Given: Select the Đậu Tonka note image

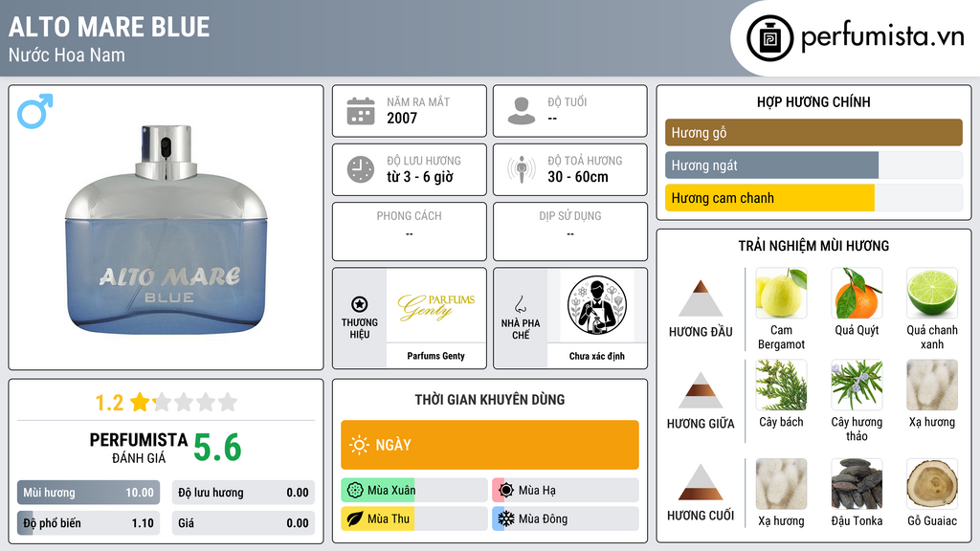Looking at the screenshot, I should click(x=857, y=484).
